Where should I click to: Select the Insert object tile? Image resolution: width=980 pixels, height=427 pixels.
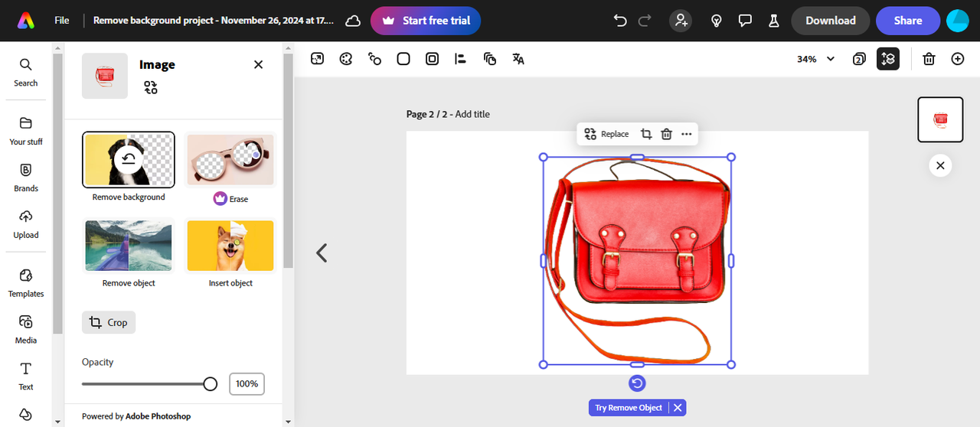point(230,253)
